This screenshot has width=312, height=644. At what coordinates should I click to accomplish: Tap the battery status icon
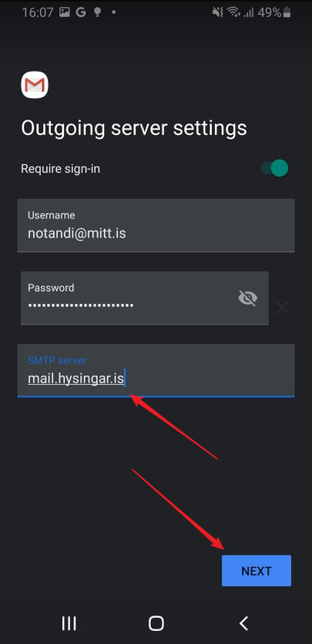287,13
